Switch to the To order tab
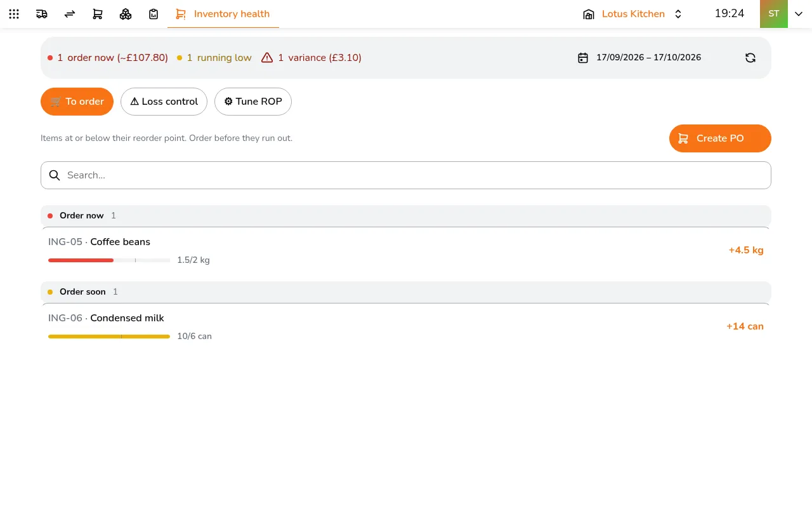This screenshot has height=508, width=812. click(x=77, y=102)
